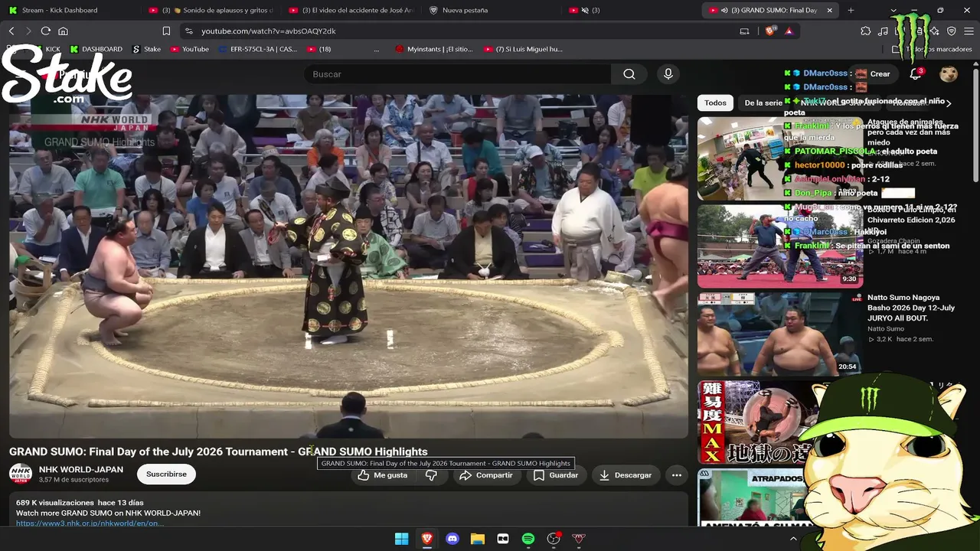This screenshot has width=980, height=551.
Task: Open the Brave Shields lion icon
Action: 772,31
